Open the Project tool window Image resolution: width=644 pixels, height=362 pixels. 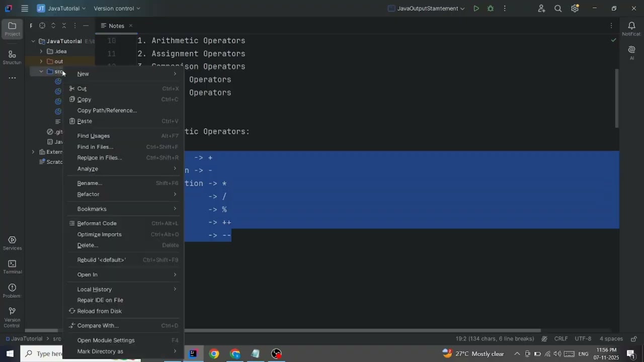coord(12,29)
